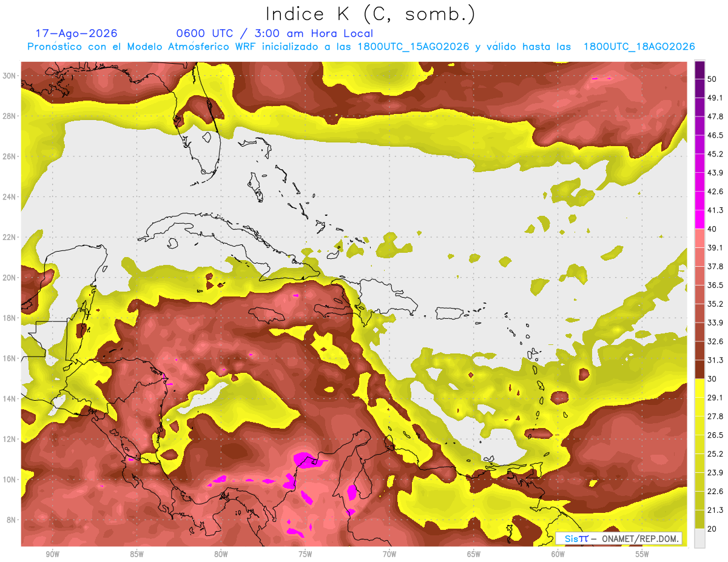Click the SisTT - ONAMET/REP.DOM. credit box
Viewport: 728px width, 562px height.
click(619, 538)
